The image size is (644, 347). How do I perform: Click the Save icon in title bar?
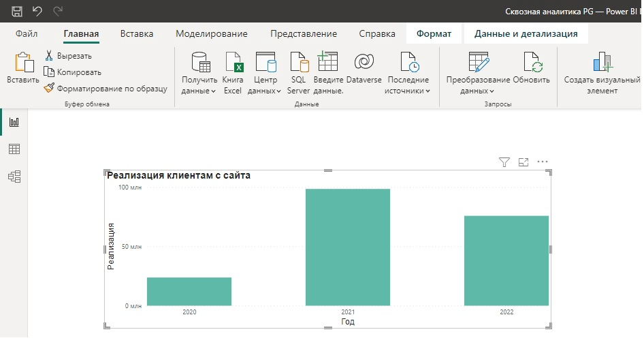(17, 12)
